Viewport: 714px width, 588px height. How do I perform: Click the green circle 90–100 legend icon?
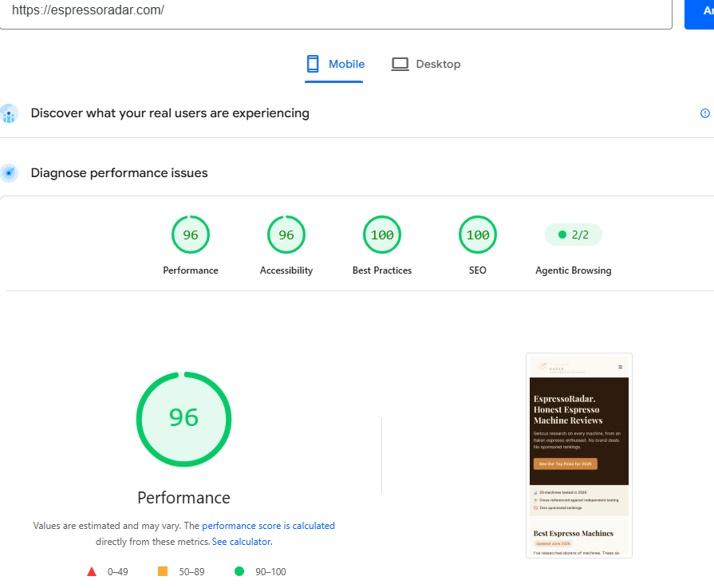(239, 571)
